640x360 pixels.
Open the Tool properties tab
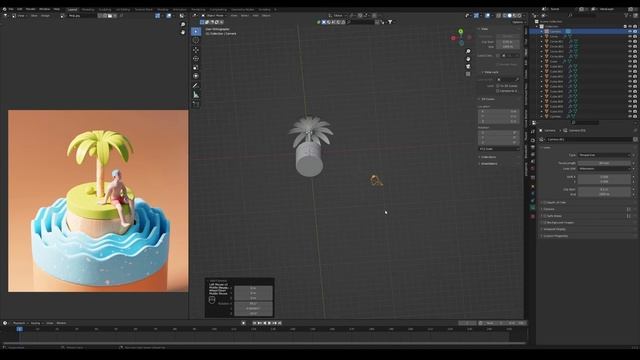[533, 131]
